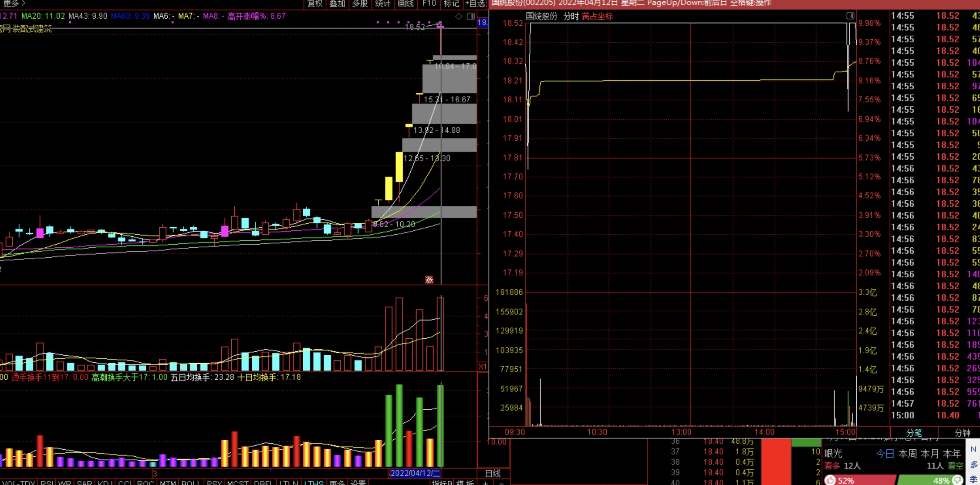Open the 日线 period selector

[493, 473]
